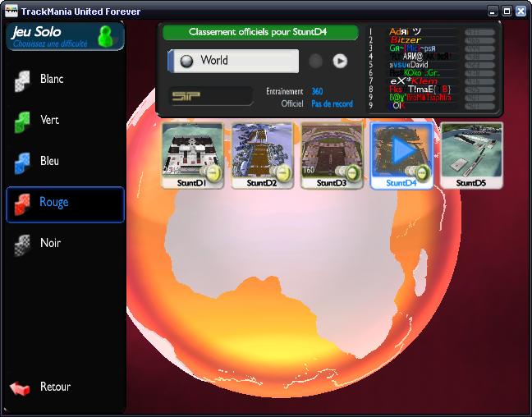Choose the StuntD5 track thumbnail
This screenshot has height=417, width=532.
pyautogui.click(x=470, y=154)
